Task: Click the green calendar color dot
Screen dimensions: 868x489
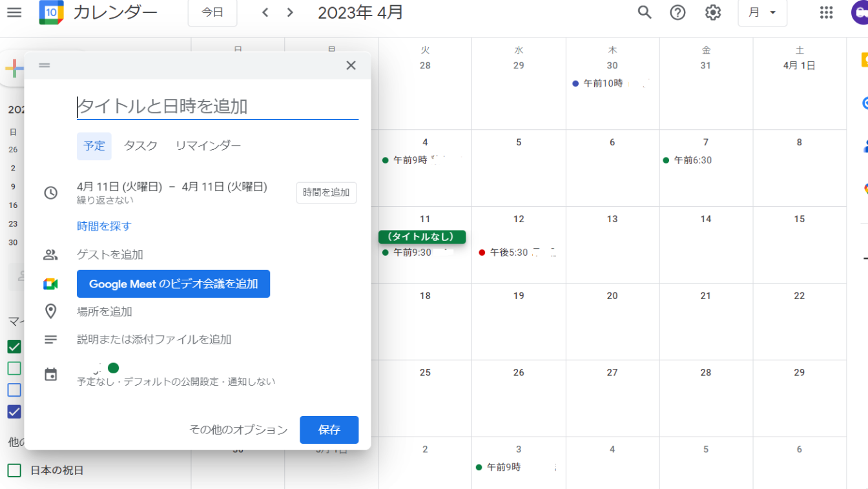Action: 114,368
